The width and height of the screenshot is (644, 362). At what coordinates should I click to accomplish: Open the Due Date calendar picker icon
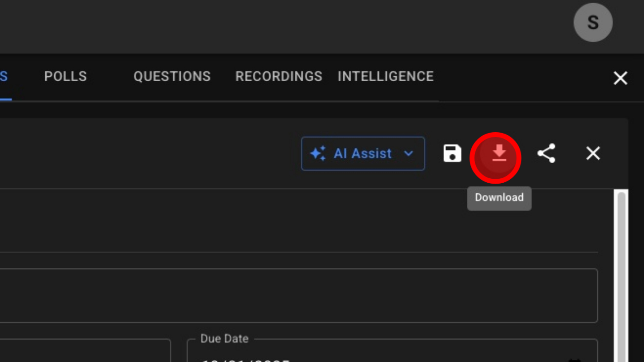click(575, 359)
